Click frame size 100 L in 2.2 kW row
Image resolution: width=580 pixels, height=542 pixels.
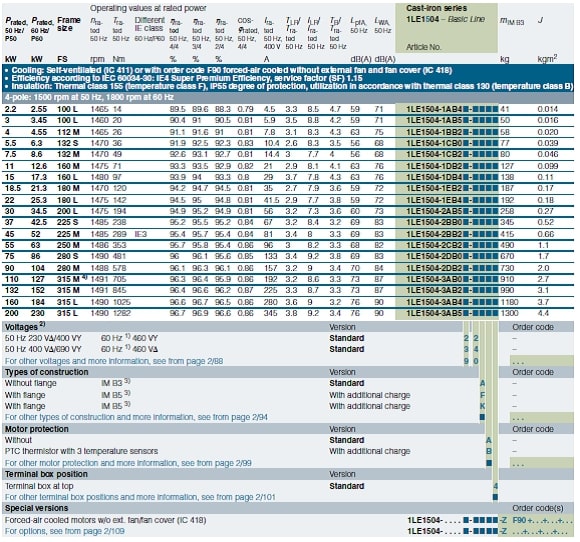(x=67, y=109)
